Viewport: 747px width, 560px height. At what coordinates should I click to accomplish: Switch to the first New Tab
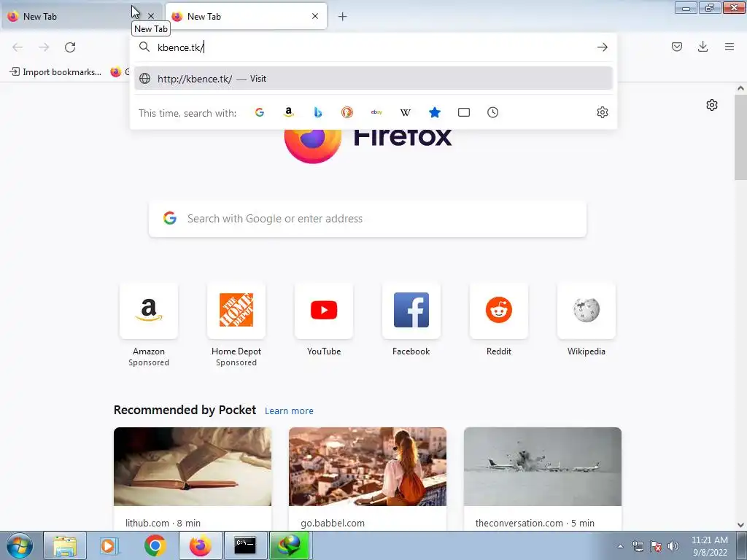tap(71, 17)
